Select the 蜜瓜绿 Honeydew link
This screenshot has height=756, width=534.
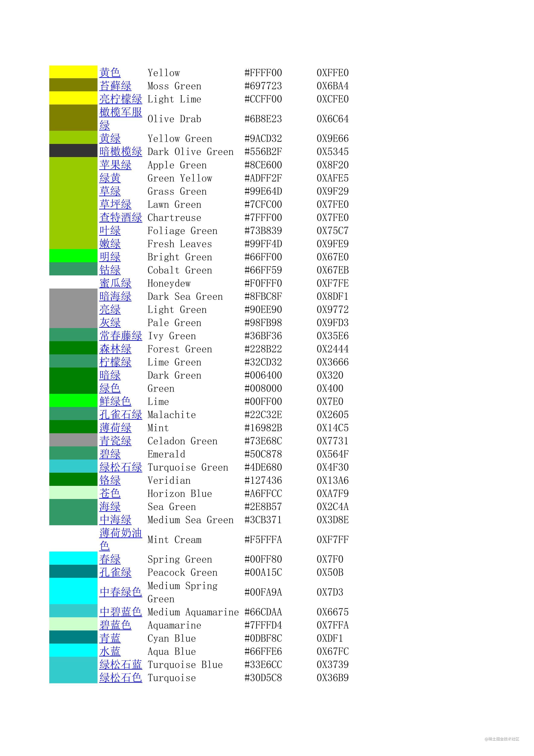116,283
